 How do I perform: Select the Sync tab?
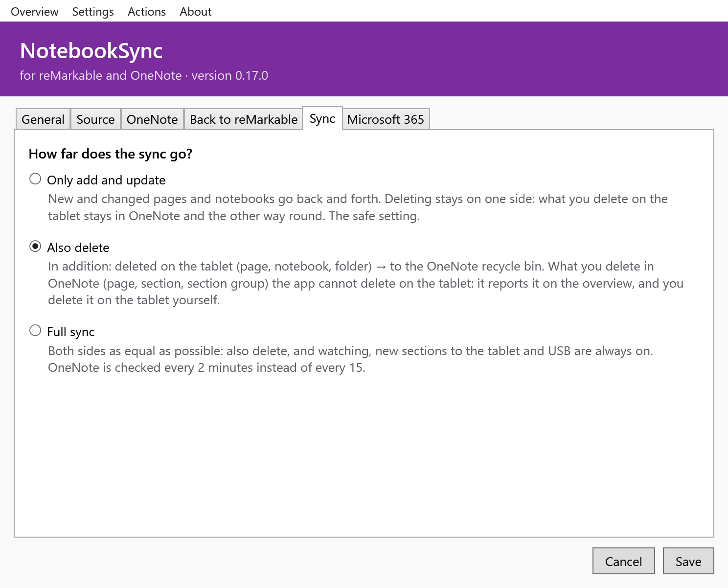[x=322, y=118]
